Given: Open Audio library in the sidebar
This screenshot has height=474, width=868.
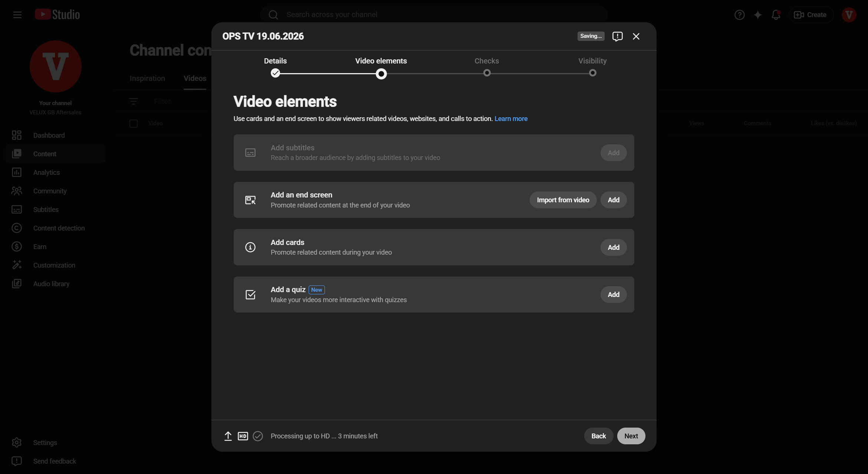Looking at the screenshot, I should coord(56,284).
